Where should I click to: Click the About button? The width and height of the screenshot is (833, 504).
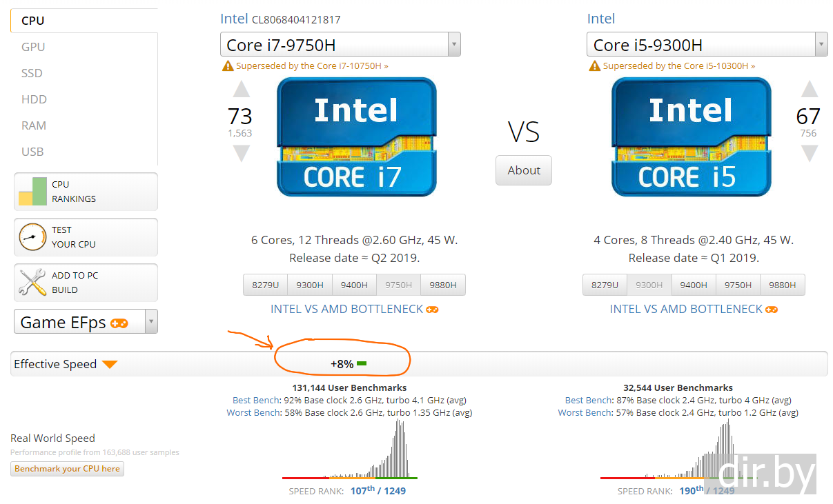pyautogui.click(x=524, y=170)
